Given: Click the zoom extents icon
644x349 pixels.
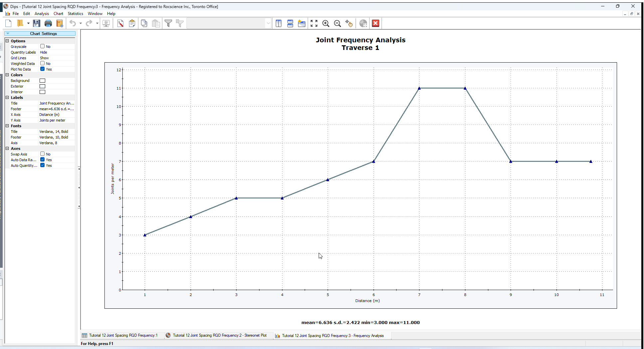Looking at the screenshot, I should [x=314, y=23].
